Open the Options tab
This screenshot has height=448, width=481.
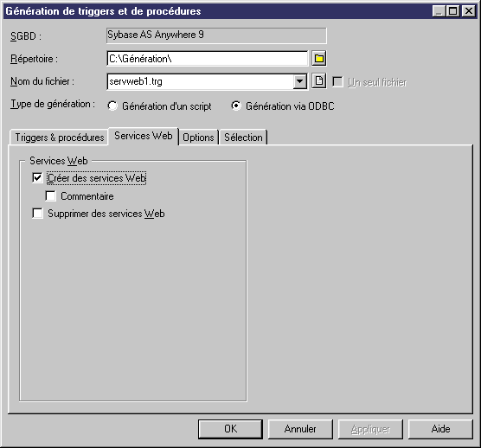198,138
